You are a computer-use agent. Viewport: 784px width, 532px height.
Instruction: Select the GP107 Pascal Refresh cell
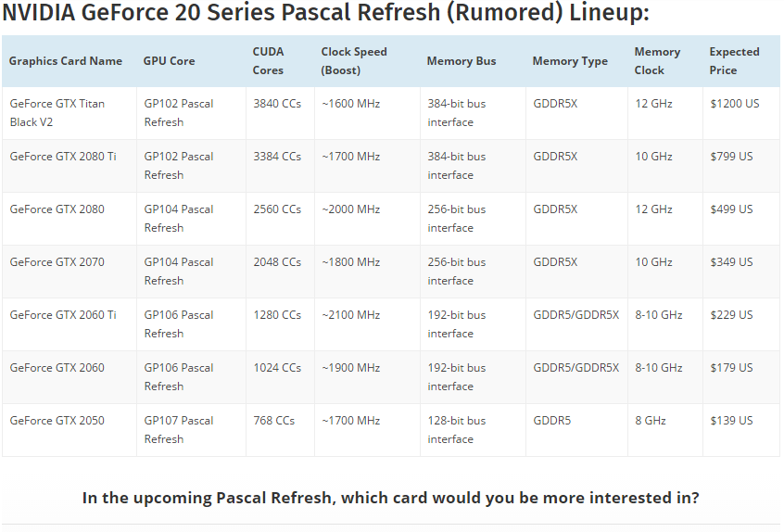(x=179, y=430)
